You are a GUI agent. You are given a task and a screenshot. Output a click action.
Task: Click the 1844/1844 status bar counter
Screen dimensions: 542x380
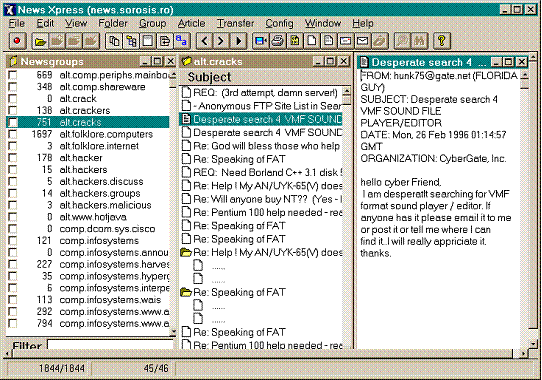click(x=62, y=368)
